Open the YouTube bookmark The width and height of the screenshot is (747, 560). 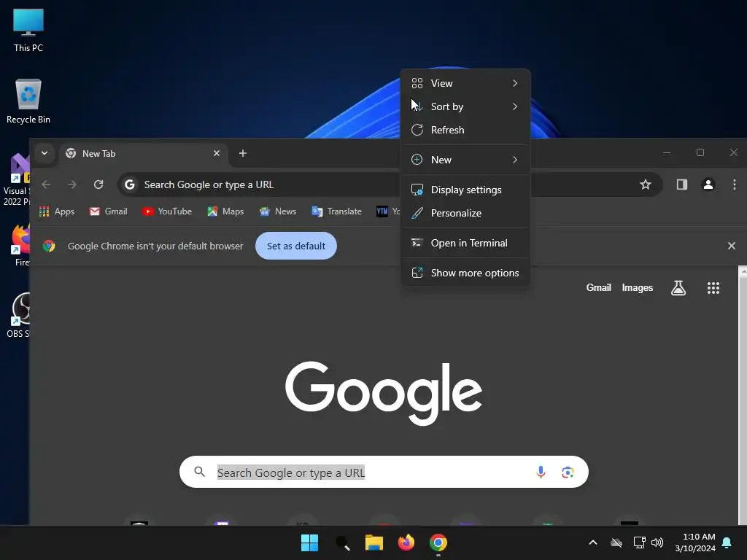pos(167,211)
